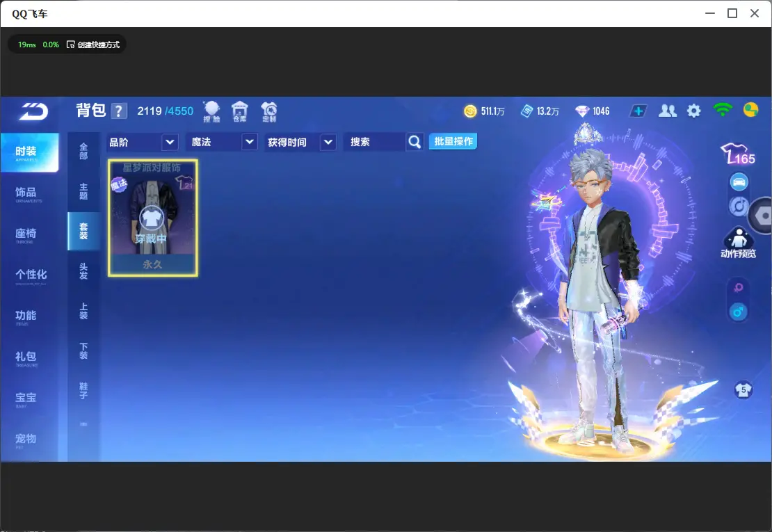The height and width of the screenshot is (532, 772).
Task: Click the blue ticket currency icon
Action: tap(526, 111)
